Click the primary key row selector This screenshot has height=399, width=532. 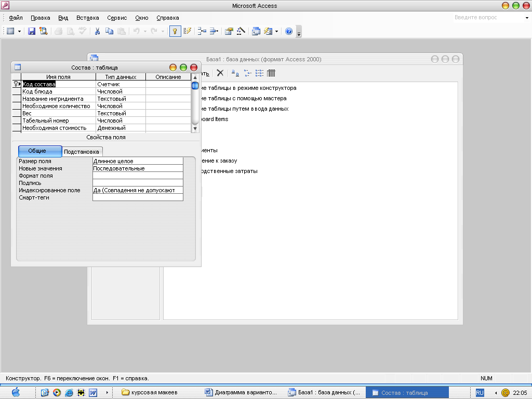[x=17, y=84]
